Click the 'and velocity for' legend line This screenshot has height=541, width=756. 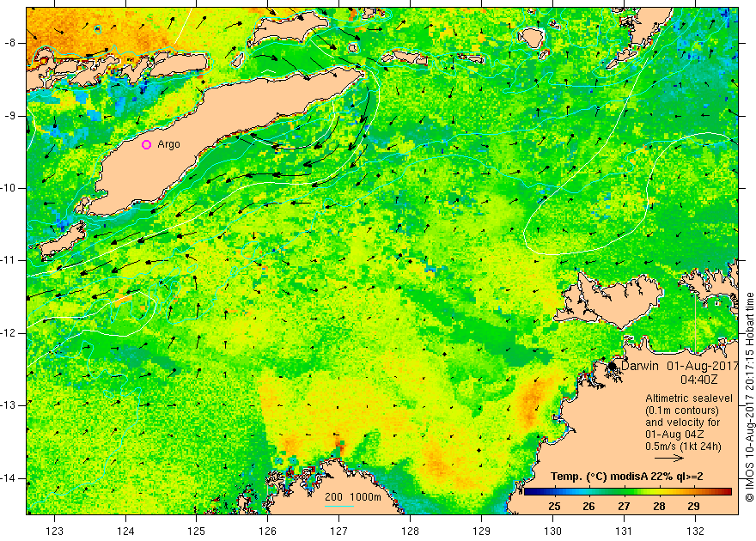[x=683, y=422]
